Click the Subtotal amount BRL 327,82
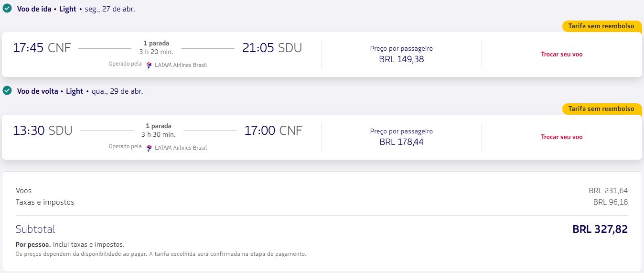 click(600, 229)
